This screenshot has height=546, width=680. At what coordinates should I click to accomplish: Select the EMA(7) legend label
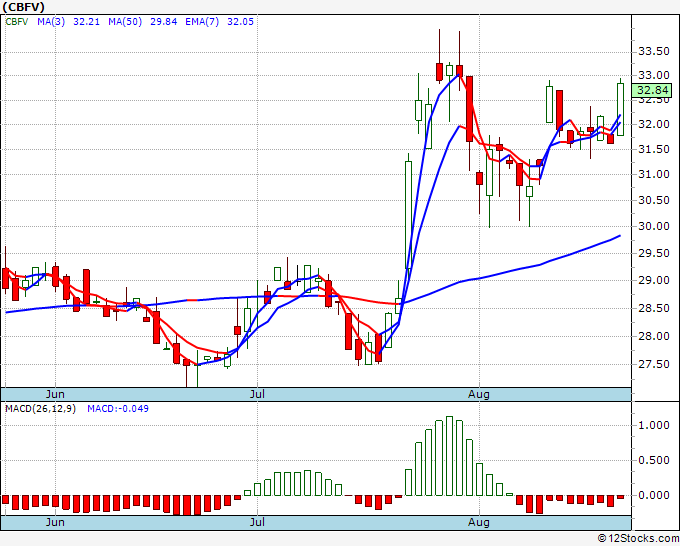coord(202,22)
